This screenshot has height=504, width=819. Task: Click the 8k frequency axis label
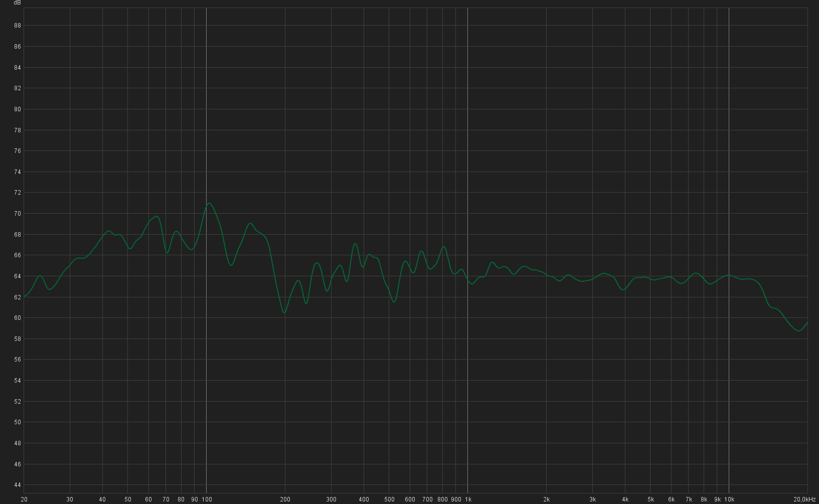click(x=704, y=499)
